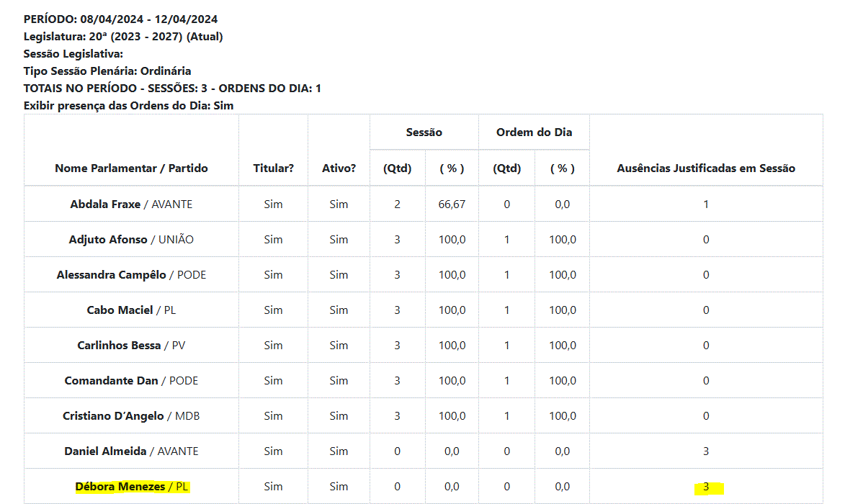Click the 'Ativo?' column header
Screen dimensions: 863x504
(x=339, y=168)
